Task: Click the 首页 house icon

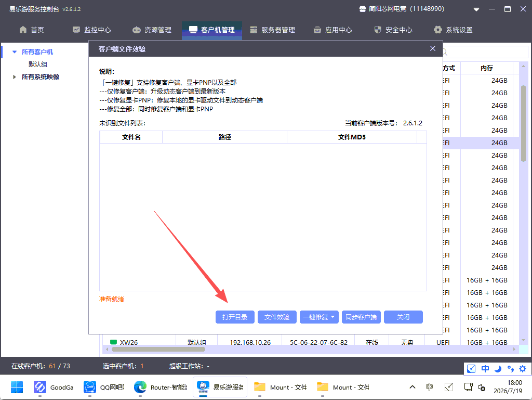Action: (23, 30)
